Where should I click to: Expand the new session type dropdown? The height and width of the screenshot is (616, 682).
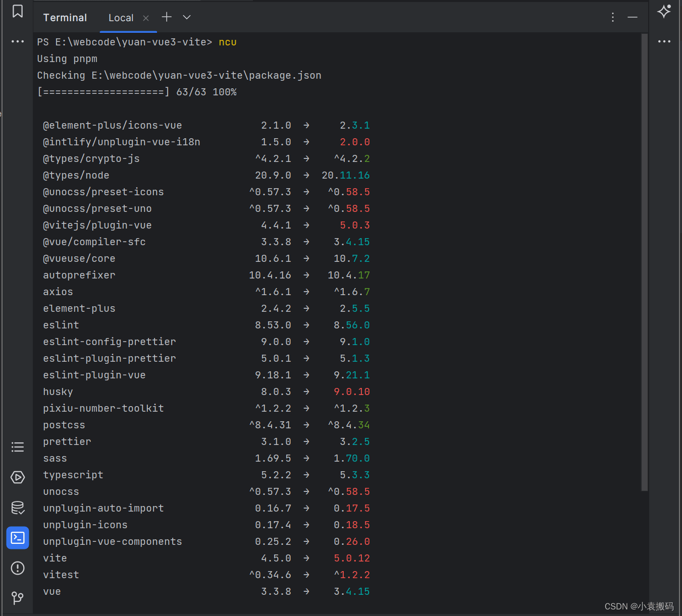coord(187,17)
